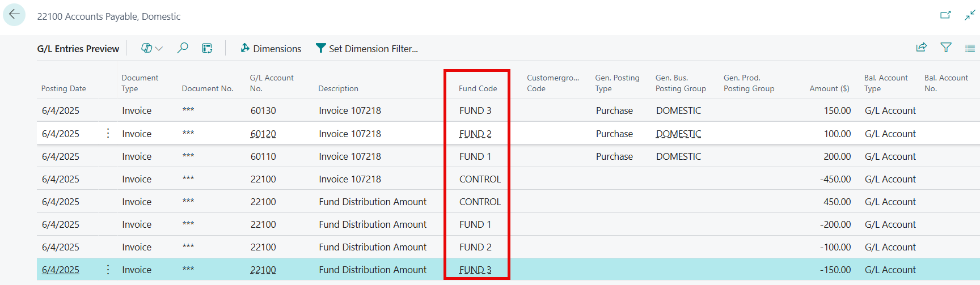
Task: Open page in new window icon
Action: 945,15
